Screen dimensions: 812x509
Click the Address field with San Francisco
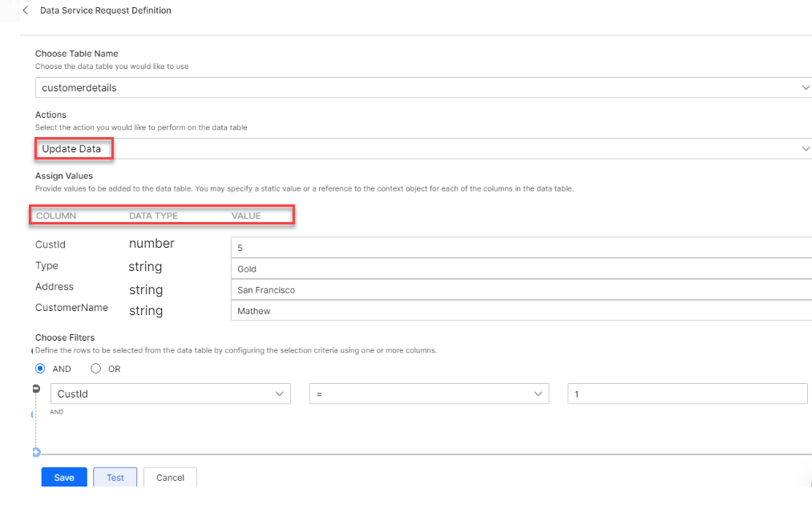click(521, 290)
